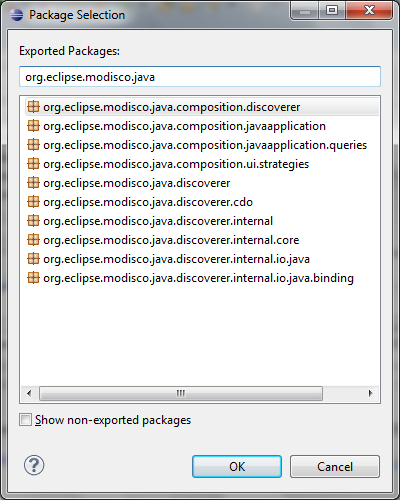Screen dimensions: 400x500
Task: Select org.eclipse.modisco.java.discoverer package
Action: point(137,183)
